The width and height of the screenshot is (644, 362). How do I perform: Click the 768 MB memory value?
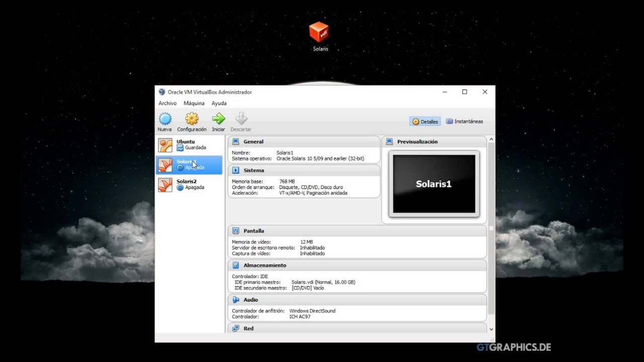coord(287,182)
